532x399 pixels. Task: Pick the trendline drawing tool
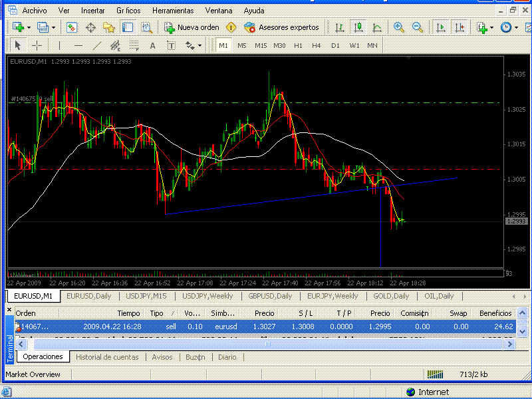97,45
